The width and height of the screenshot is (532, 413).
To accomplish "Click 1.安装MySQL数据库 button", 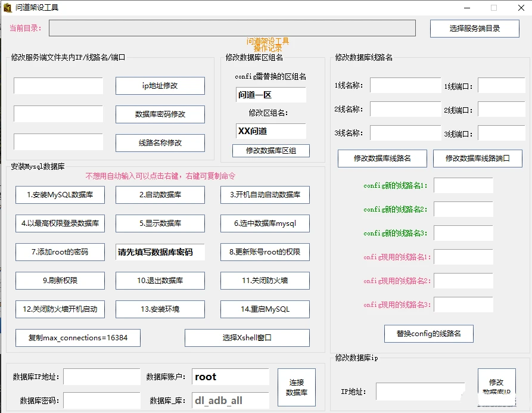I will (59, 195).
